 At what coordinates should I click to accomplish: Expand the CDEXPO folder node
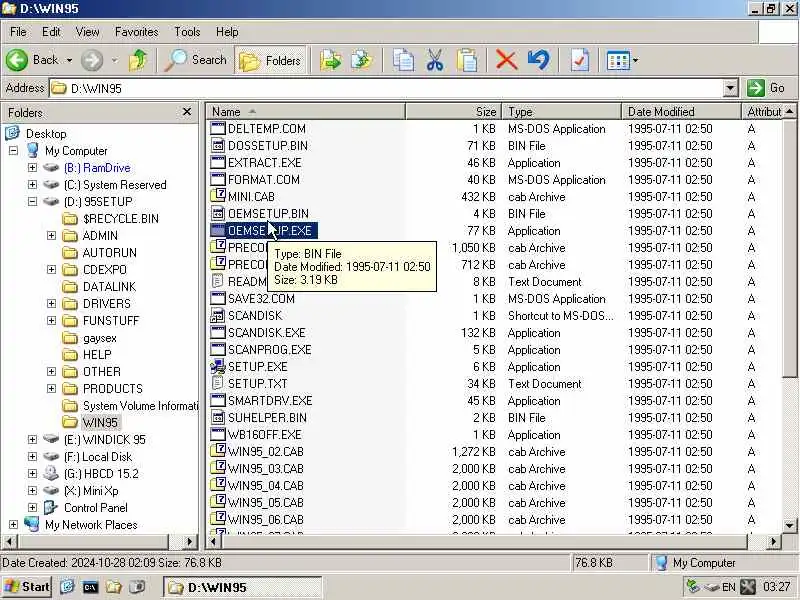click(x=51, y=269)
